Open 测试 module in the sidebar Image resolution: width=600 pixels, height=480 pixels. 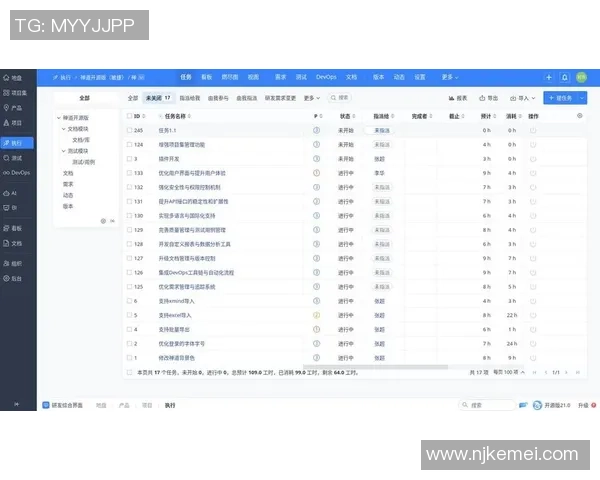pyautogui.click(x=13, y=157)
